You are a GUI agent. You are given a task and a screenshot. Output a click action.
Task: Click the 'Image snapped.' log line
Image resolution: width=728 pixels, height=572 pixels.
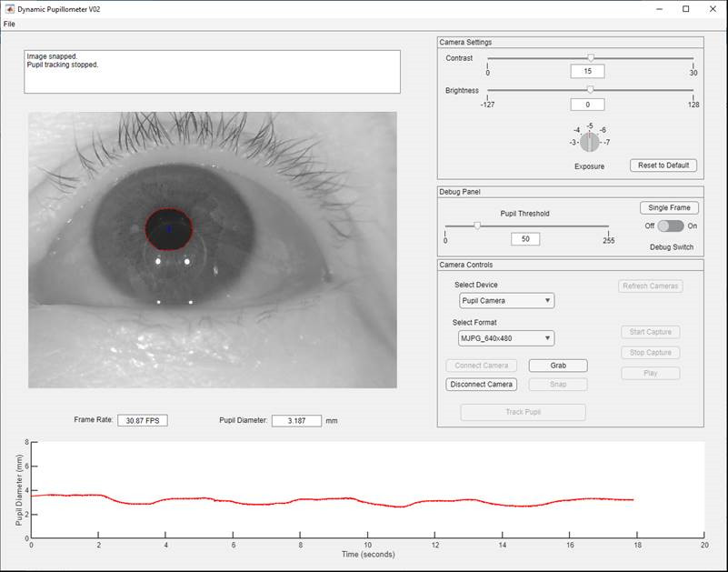[x=52, y=56]
